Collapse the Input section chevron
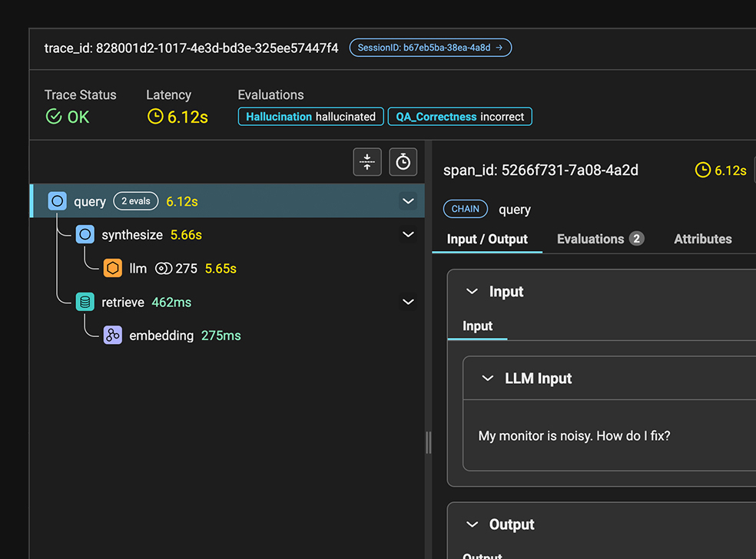The width and height of the screenshot is (756, 559). pos(471,292)
